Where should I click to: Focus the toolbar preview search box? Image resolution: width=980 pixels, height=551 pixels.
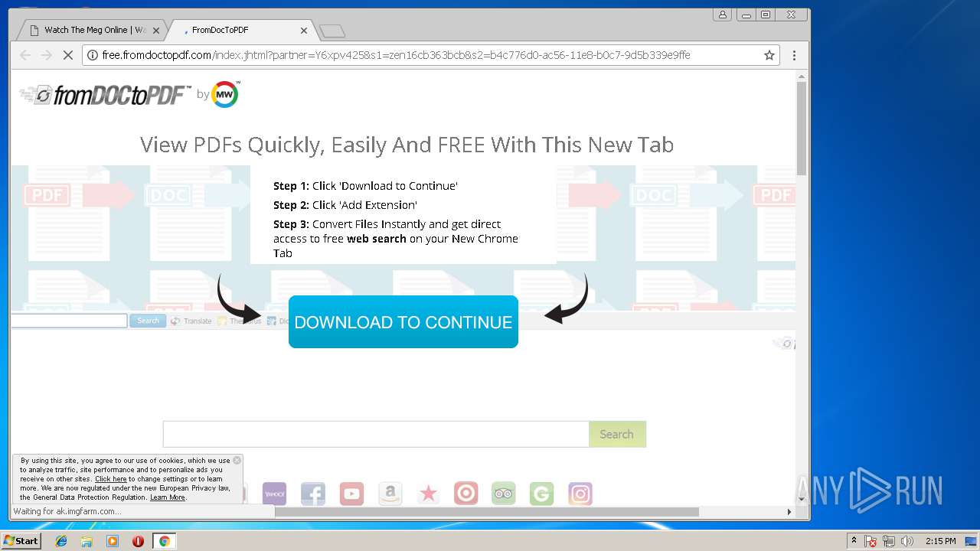(69, 321)
